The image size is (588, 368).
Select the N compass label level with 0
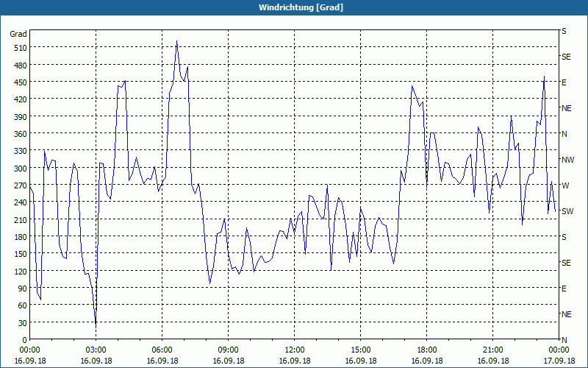[x=564, y=340]
